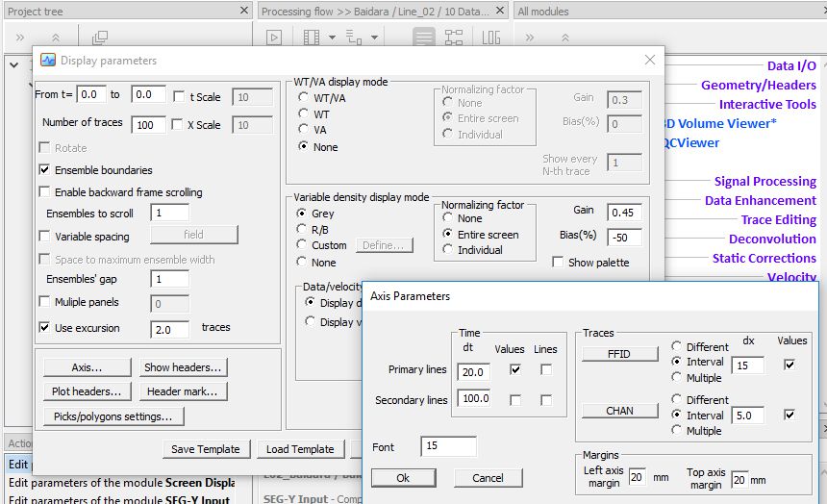Click the run flow play icon

click(x=274, y=38)
